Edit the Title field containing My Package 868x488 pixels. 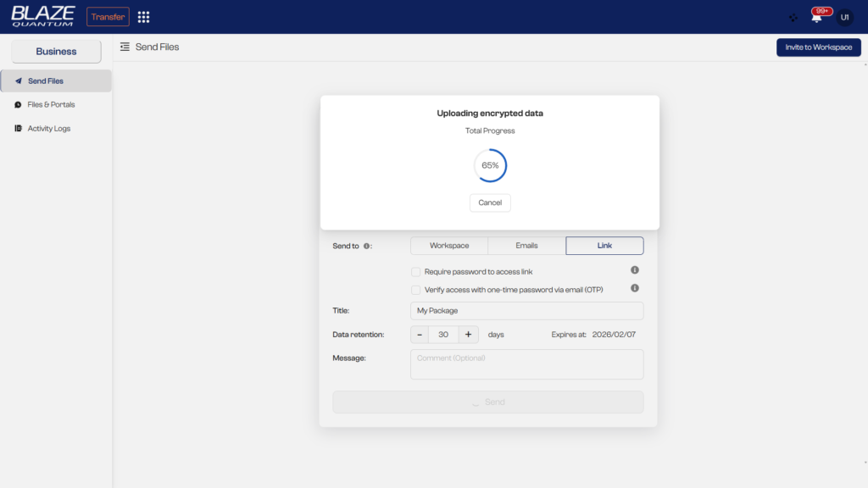pyautogui.click(x=526, y=311)
